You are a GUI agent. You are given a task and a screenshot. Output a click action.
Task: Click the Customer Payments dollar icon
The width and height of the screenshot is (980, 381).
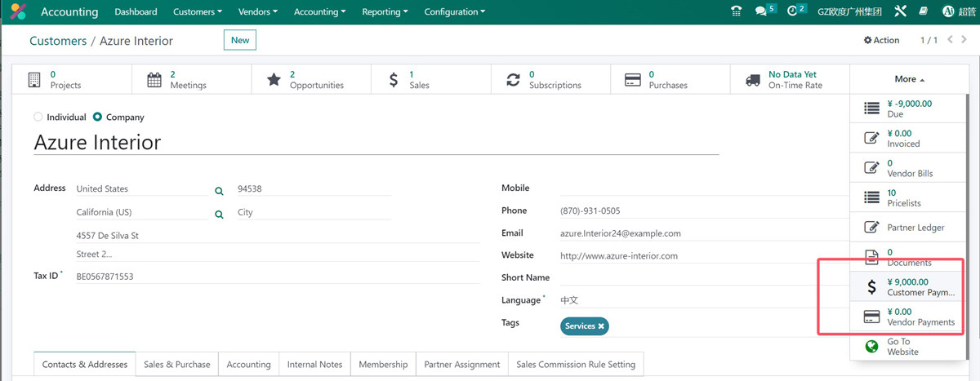coord(871,287)
